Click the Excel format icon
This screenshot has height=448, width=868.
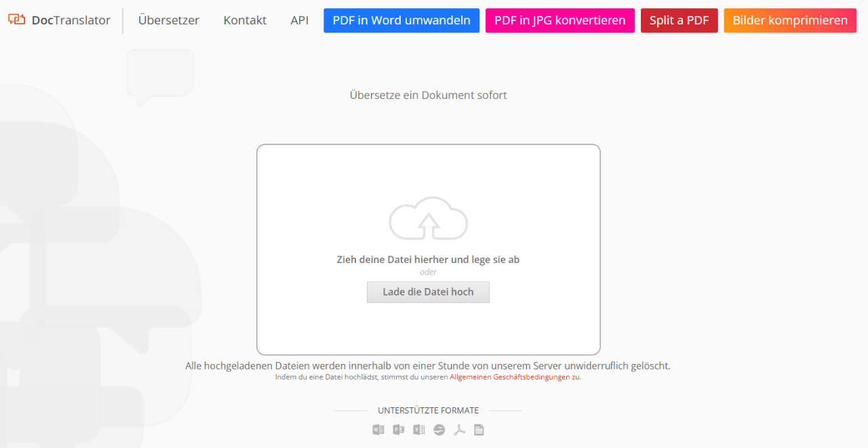(x=419, y=430)
